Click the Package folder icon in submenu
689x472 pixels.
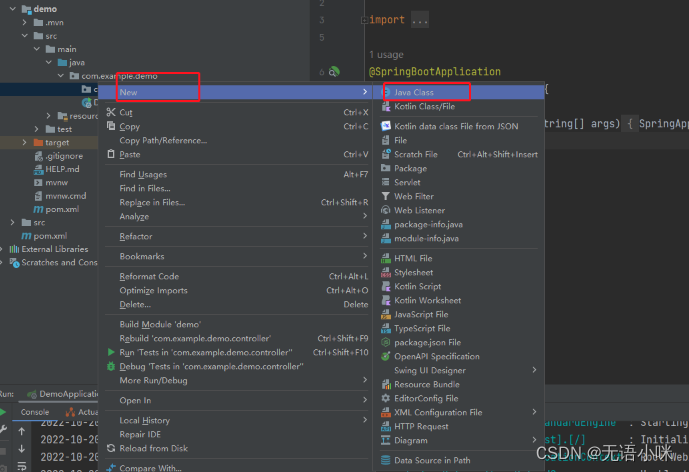(x=386, y=168)
